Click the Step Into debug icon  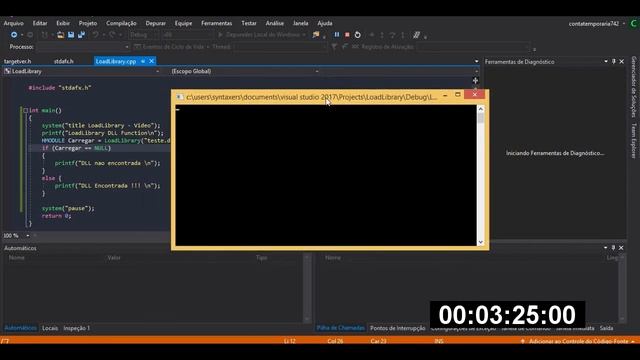pos(382,35)
